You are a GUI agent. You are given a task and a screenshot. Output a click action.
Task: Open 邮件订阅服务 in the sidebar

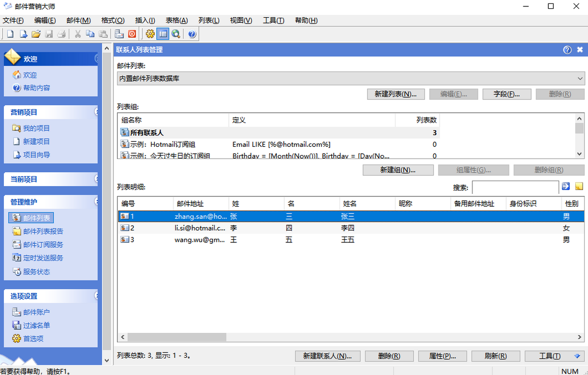[x=38, y=244]
